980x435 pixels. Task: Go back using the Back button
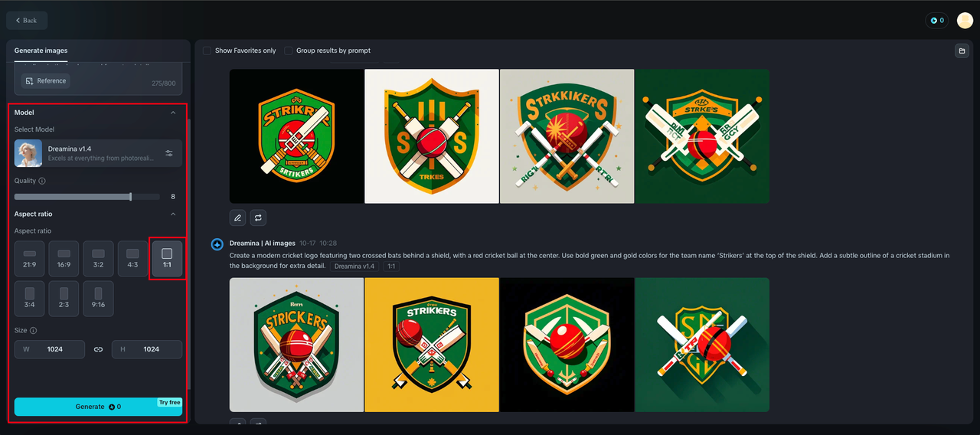(x=27, y=20)
